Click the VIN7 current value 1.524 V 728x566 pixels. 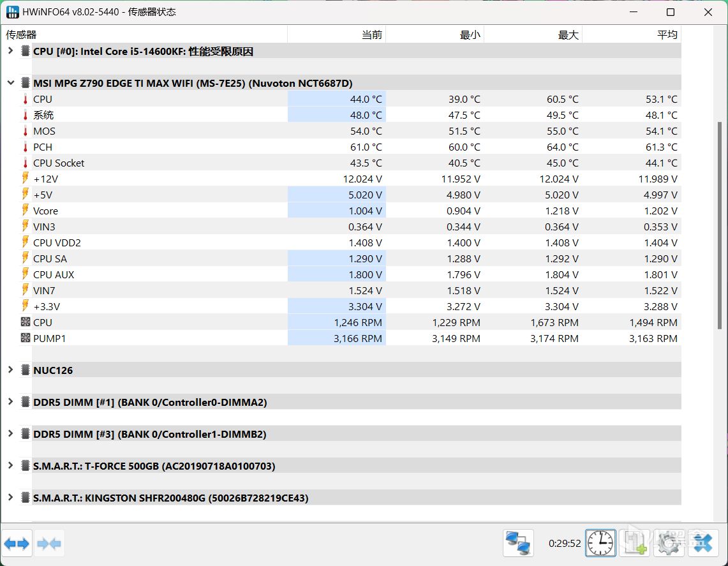coord(366,290)
